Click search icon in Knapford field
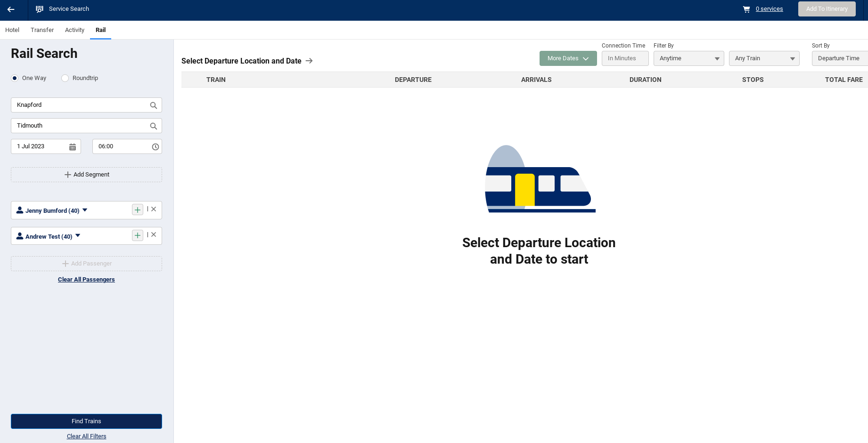Screen dimensions: 868x443 pos(153,105)
